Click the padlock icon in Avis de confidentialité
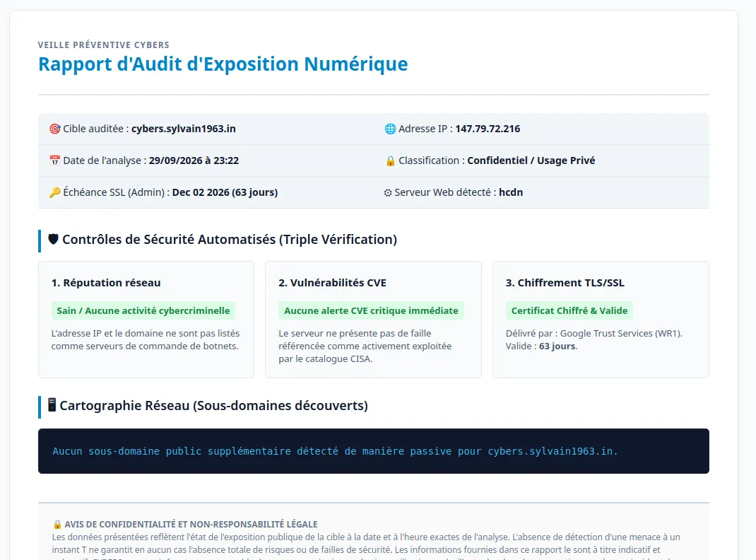Screen dimensions: 756x560 [57, 525]
